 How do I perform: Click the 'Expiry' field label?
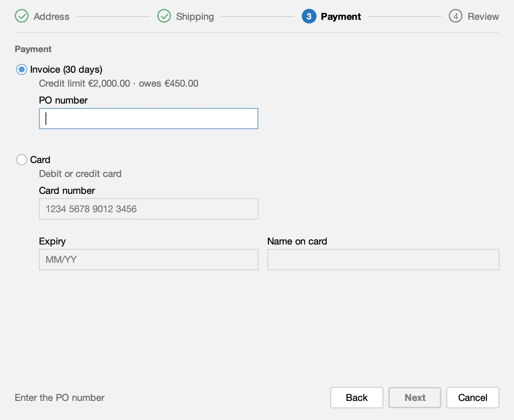click(x=52, y=242)
